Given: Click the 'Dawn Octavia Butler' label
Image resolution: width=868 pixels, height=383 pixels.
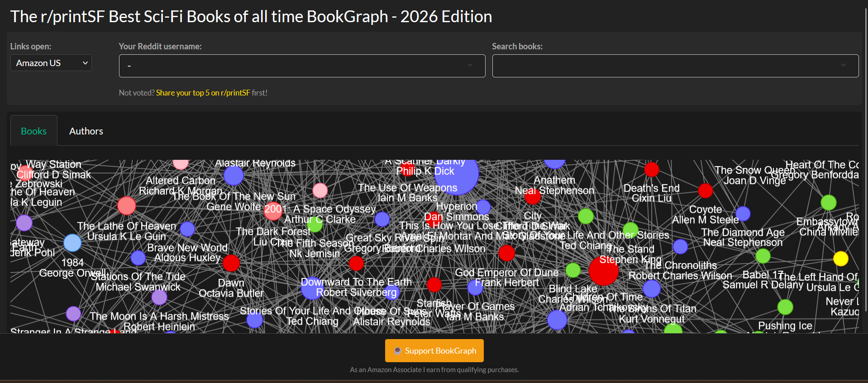Looking at the screenshot, I should coord(231,288).
